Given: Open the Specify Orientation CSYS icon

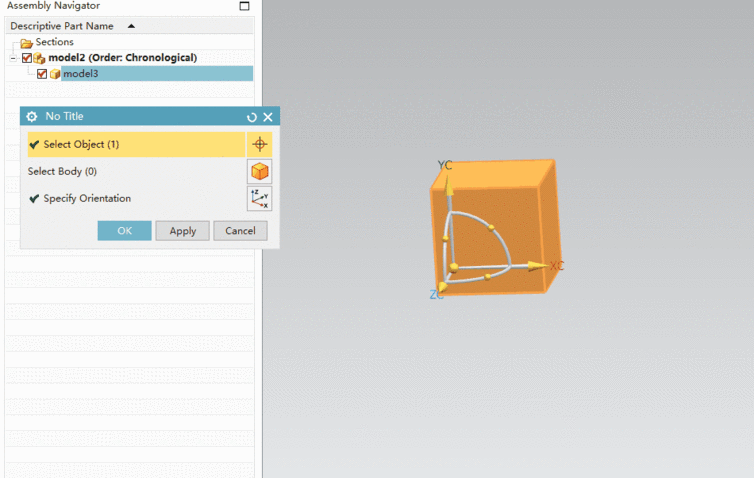Looking at the screenshot, I should (x=260, y=199).
